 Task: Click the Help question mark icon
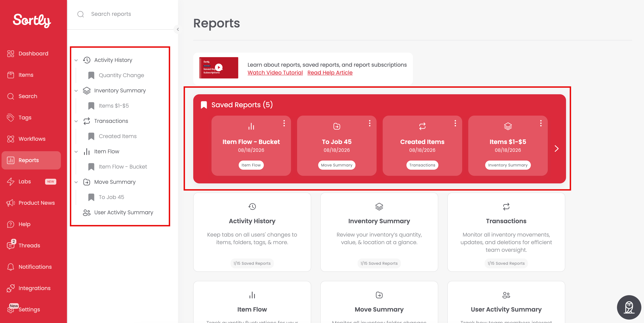pos(10,224)
